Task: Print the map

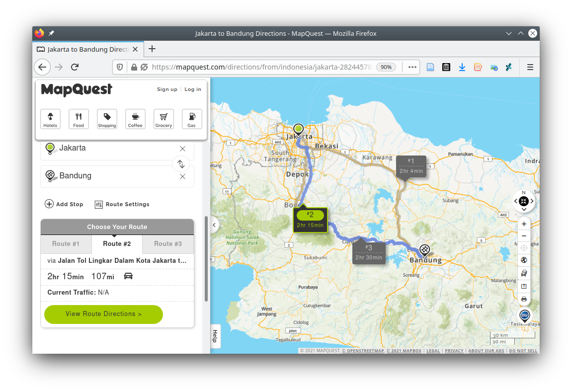Action: pos(524,299)
